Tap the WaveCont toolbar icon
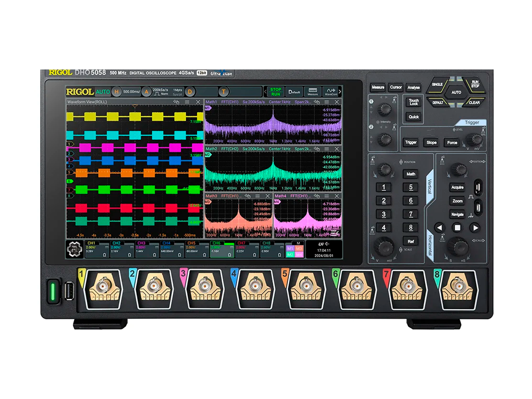Image resolution: width=532 pixels, height=399 pixels. (330, 92)
